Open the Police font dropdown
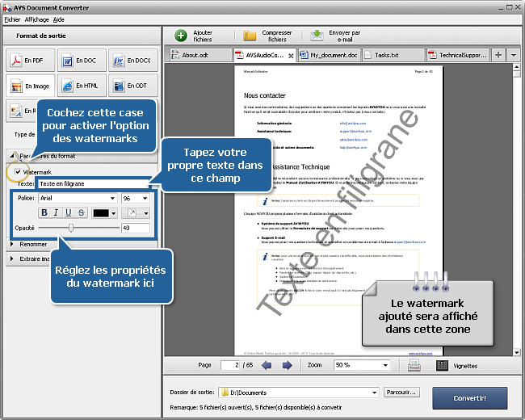 [112, 198]
